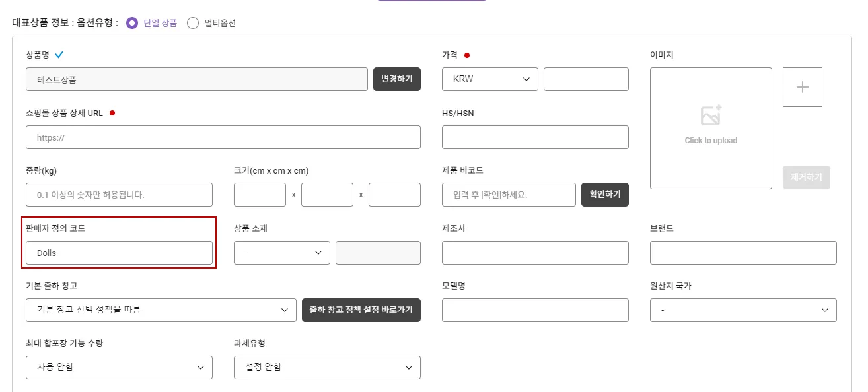The height and width of the screenshot is (392, 868).
Task: Click the 변경하기 button
Action: point(397,79)
